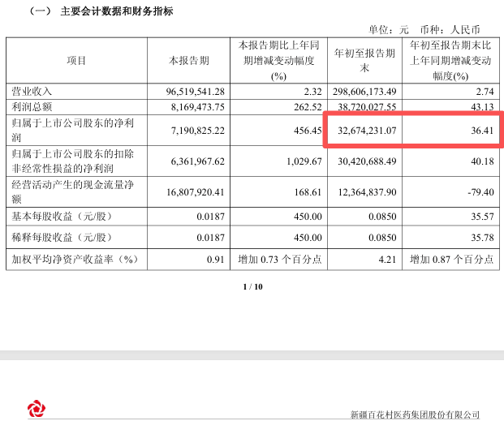Click the value 16,807,920.41

(x=196, y=192)
